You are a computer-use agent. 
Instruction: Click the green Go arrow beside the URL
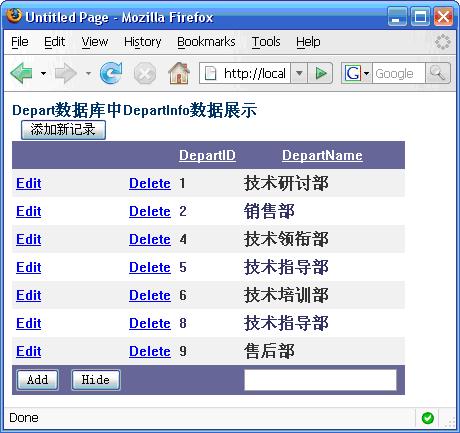pyautogui.click(x=320, y=73)
